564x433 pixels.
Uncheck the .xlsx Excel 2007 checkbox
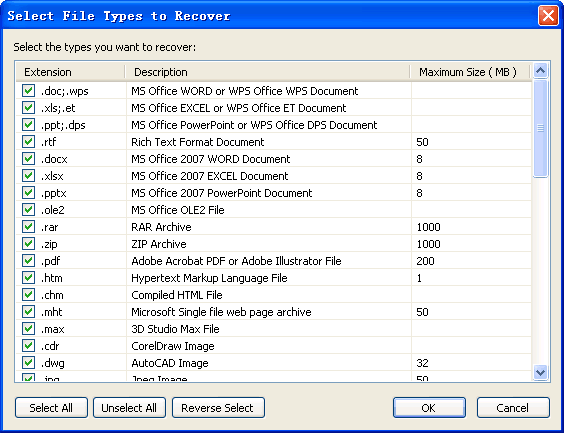pos(28,176)
